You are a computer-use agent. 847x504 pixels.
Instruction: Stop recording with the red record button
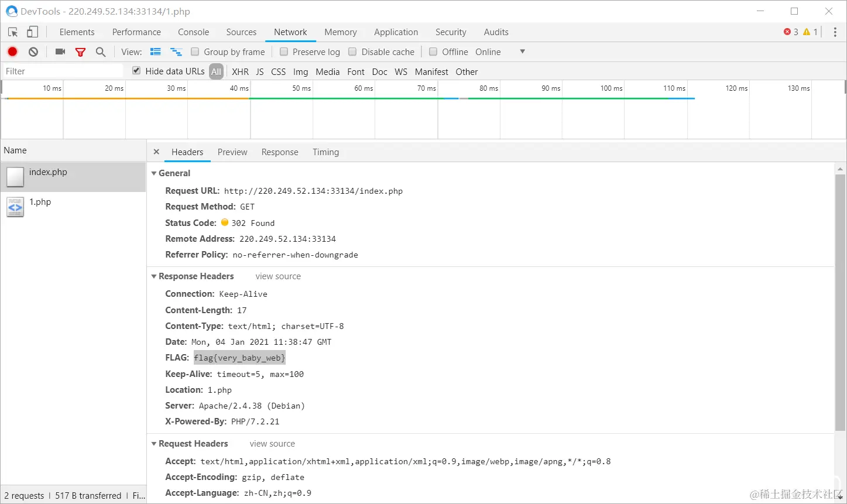[12, 52]
